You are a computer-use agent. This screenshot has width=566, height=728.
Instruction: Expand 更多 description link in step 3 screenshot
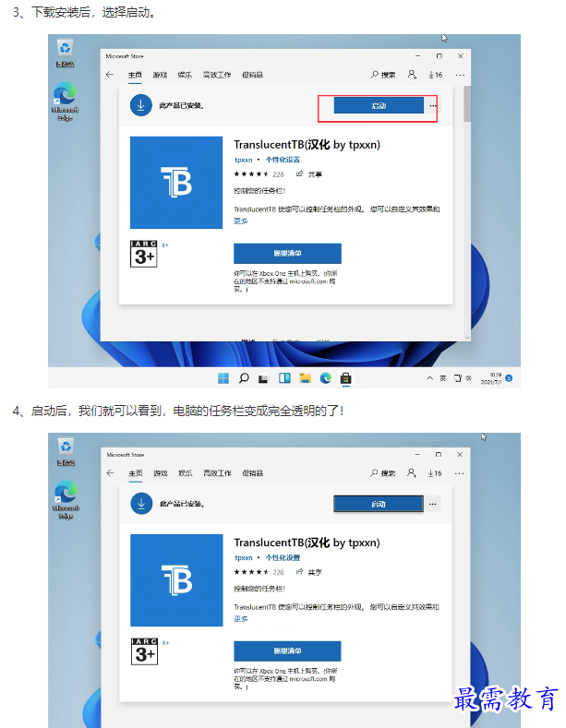241,221
